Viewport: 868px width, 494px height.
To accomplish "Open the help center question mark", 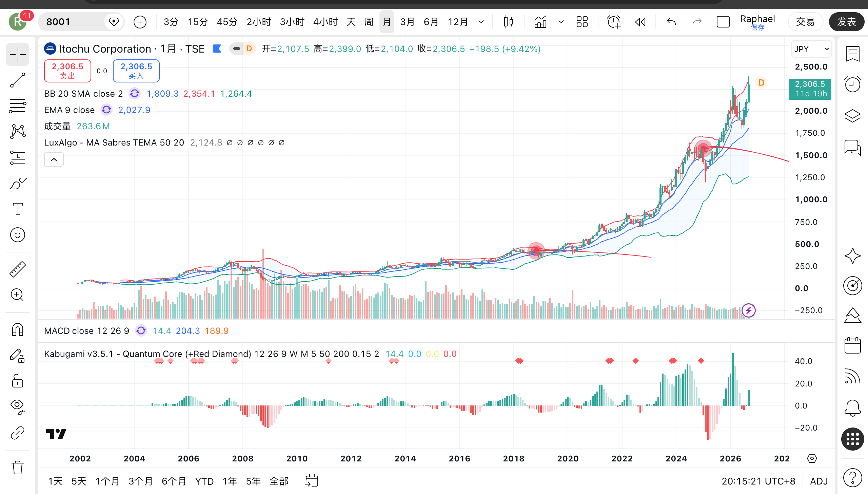I will 852,477.
